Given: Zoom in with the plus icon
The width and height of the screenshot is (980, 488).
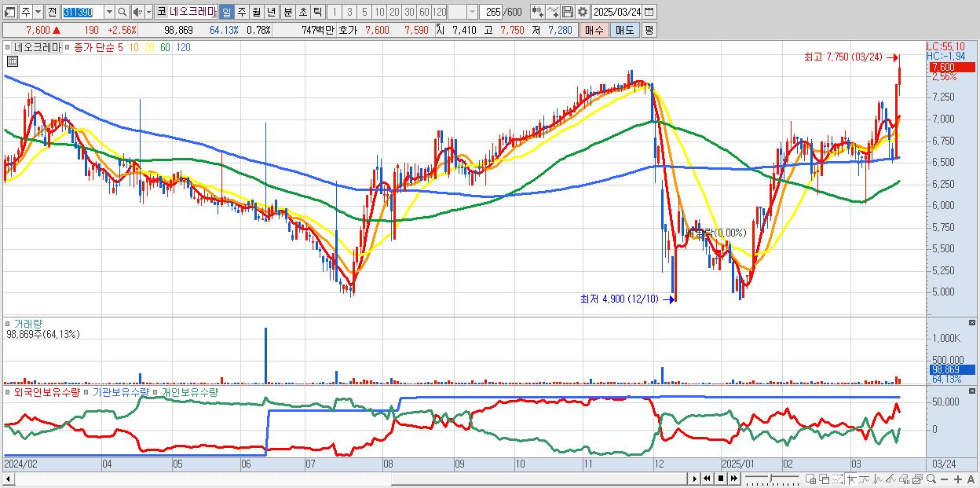Looking at the screenshot, I should (x=958, y=479).
